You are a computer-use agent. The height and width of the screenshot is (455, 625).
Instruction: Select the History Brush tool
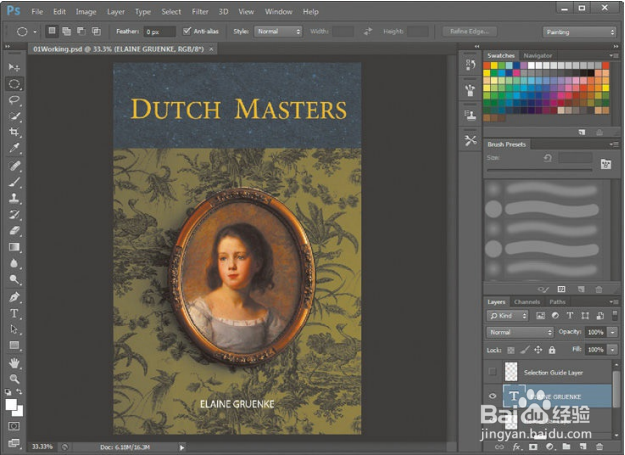[14, 214]
